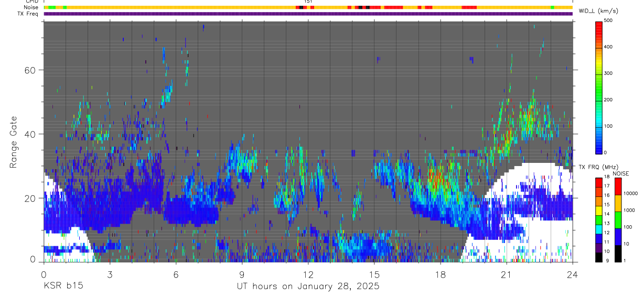
Task: Click the orange 1000–10000 swatch in NOISE legend
Action: point(618,203)
